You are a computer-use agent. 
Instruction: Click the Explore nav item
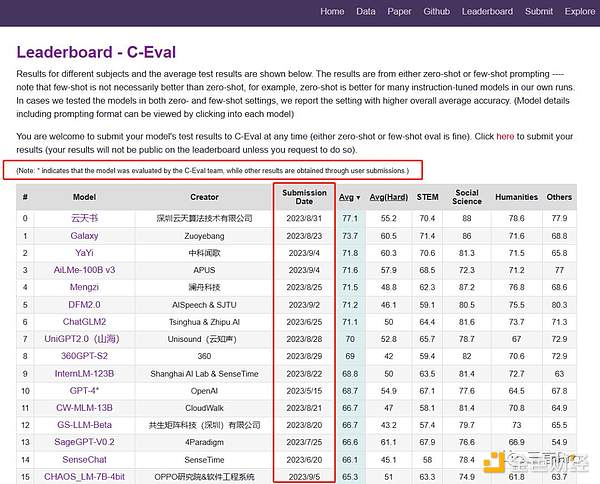[579, 12]
